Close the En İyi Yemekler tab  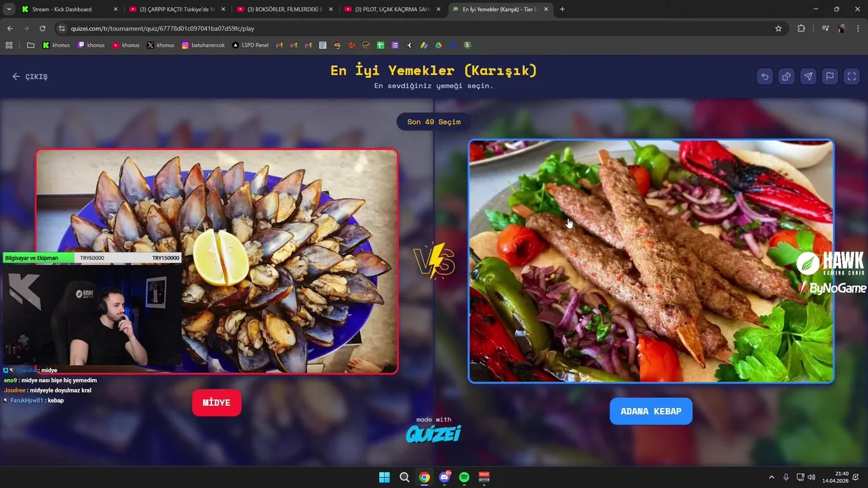pos(546,9)
